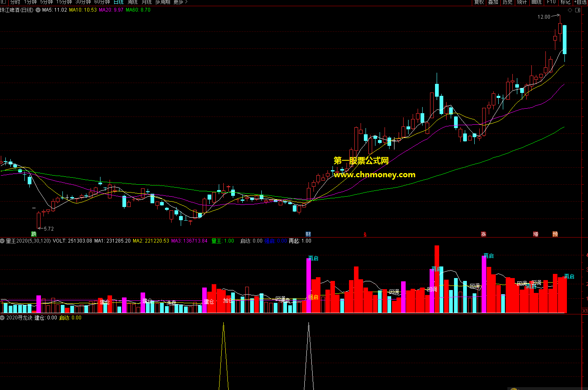Expand the 更多 periods menu

[x=179, y=2]
